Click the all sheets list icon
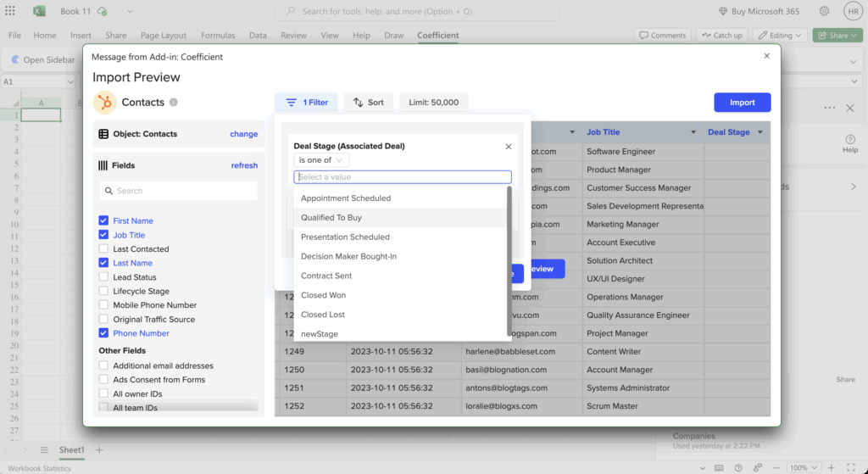This screenshot has height=474, width=868. [44, 450]
